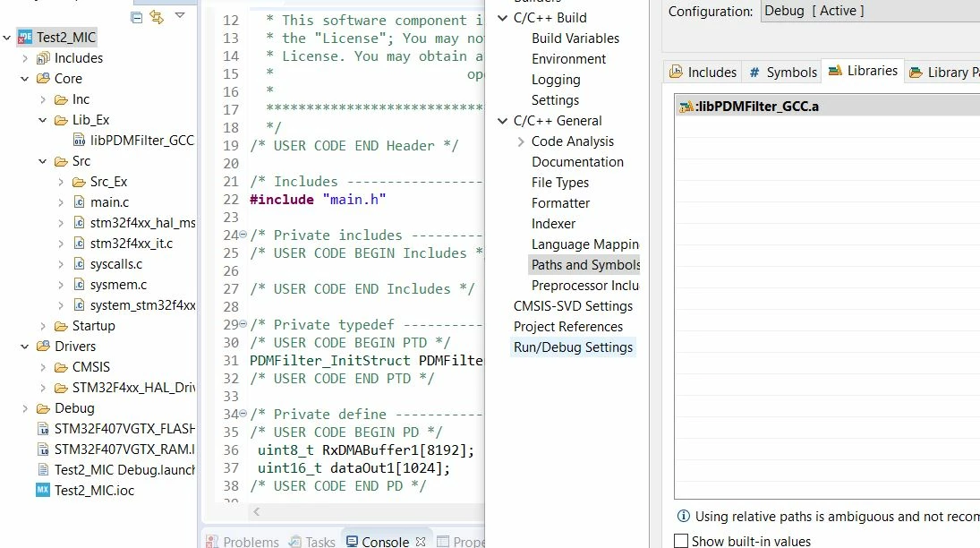This screenshot has height=548, width=980.
Task: Expand the Startup folder
Action: [42, 326]
